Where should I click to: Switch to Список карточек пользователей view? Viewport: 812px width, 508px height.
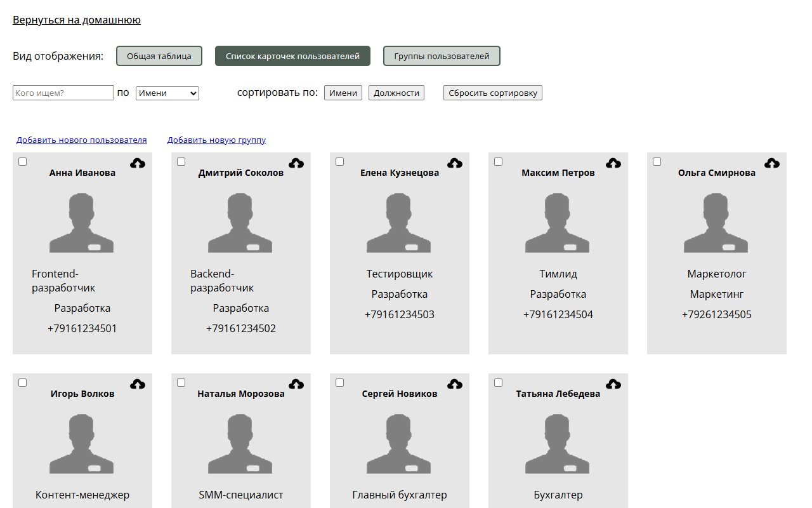pos(292,56)
